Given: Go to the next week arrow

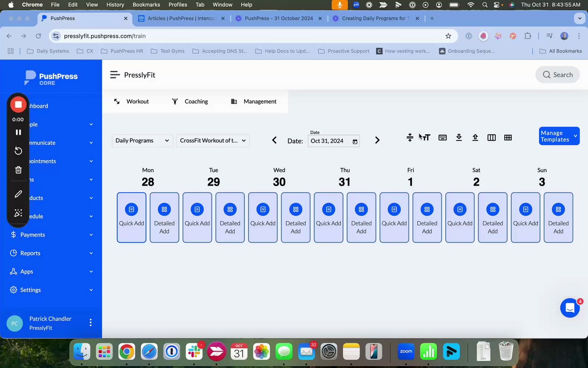Looking at the screenshot, I should click(377, 140).
